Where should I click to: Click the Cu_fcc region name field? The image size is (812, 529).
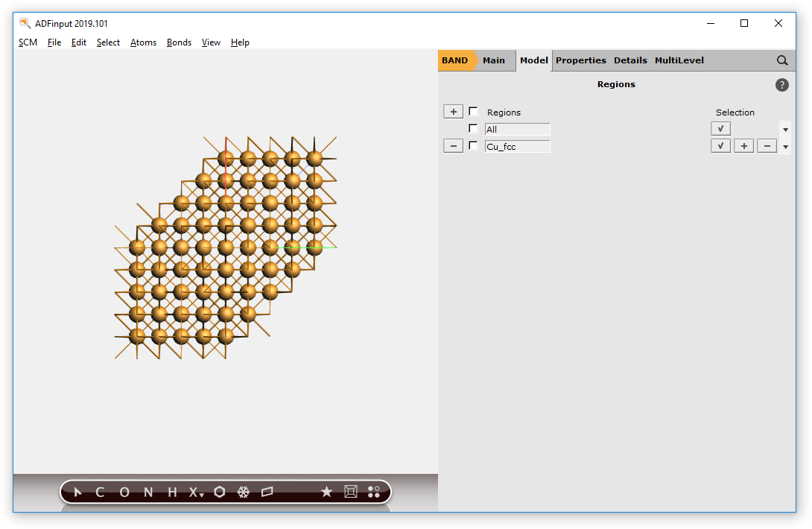click(x=517, y=146)
